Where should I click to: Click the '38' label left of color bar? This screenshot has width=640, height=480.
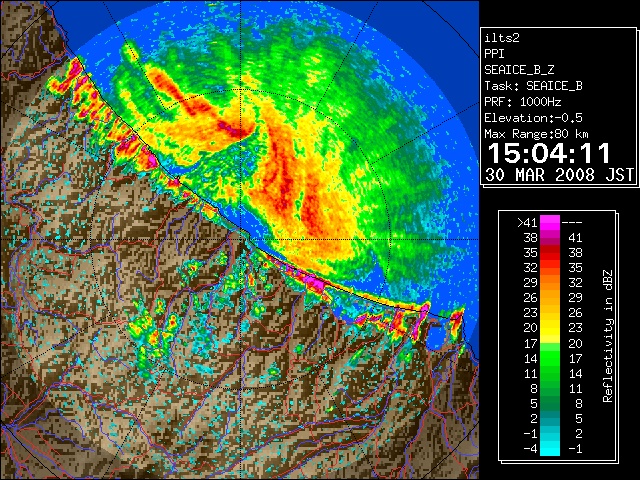tap(530, 238)
